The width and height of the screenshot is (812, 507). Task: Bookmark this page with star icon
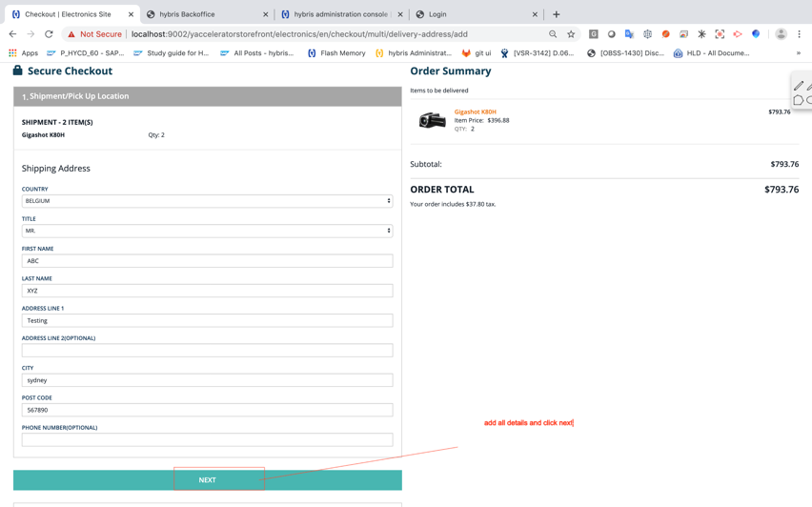[x=571, y=34]
